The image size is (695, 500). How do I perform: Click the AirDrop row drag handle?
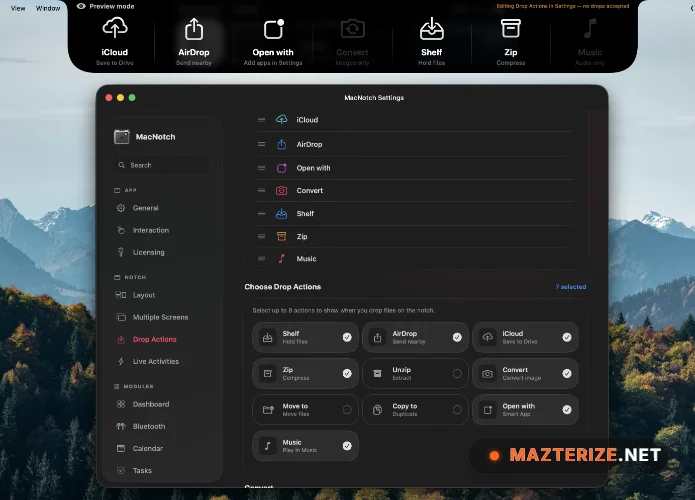click(x=262, y=144)
